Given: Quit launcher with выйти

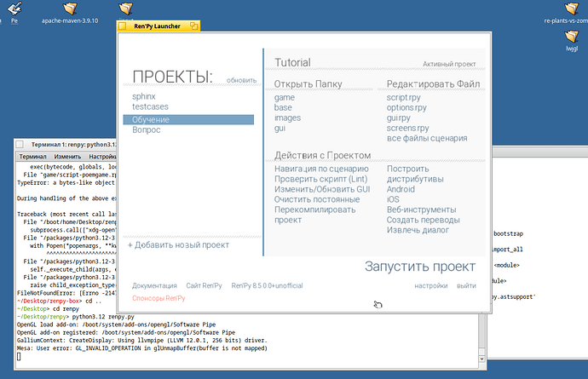Looking at the screenshot, I should pos(466,285).
